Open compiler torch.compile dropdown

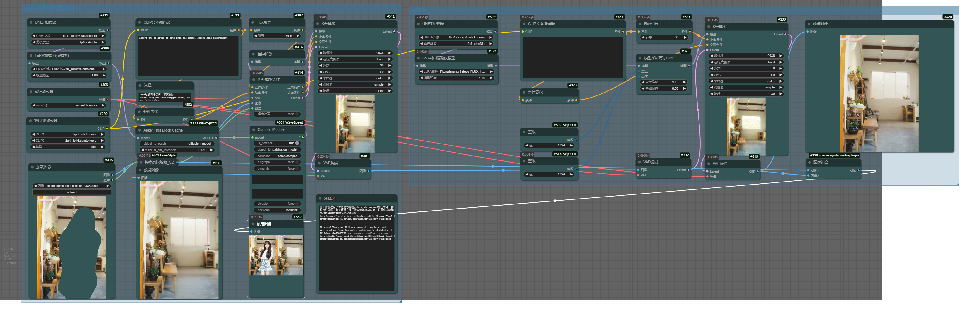point(277,156)
